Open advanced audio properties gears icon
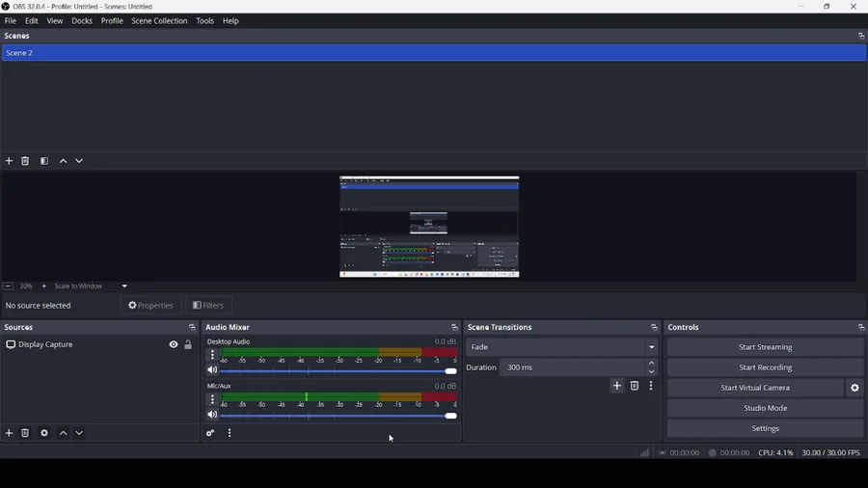Screen dimensions: 868x488 (210, 433)
